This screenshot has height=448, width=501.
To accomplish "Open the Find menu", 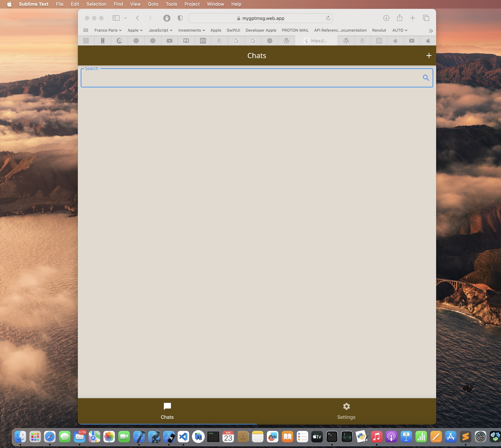I will pyautogui.click(x=118, y=4).
